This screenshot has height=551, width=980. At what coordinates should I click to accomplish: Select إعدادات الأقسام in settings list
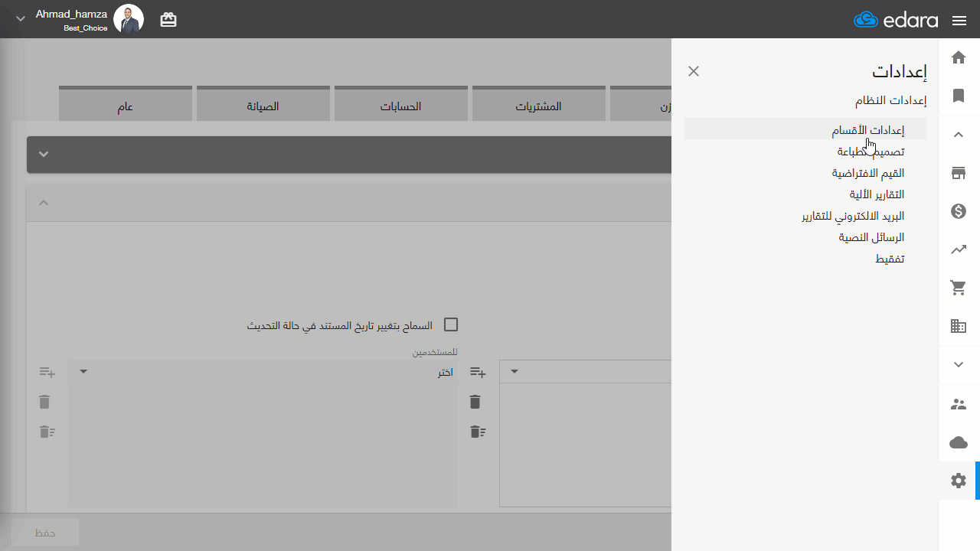click(x=805, y=129)
